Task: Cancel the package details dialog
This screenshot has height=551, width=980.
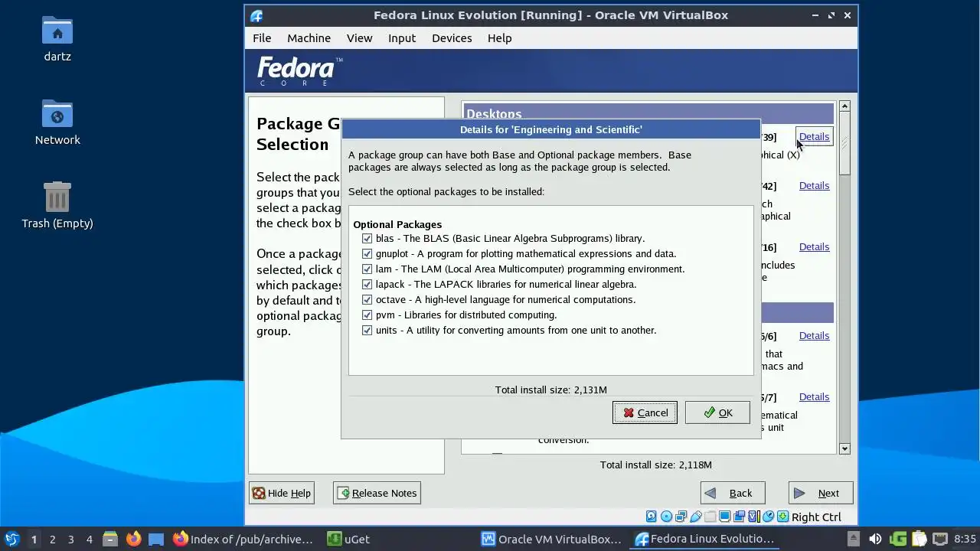Action: click(645, 412)
